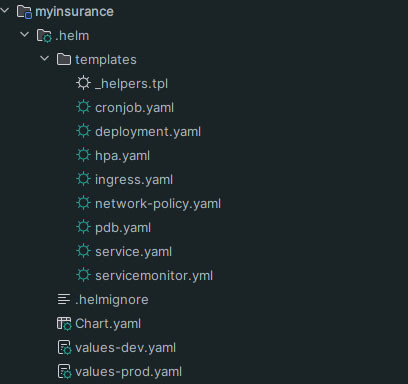Open the service.yaml file
The height and width of the screenshot is (384, 408).
(x=134, y=252)
